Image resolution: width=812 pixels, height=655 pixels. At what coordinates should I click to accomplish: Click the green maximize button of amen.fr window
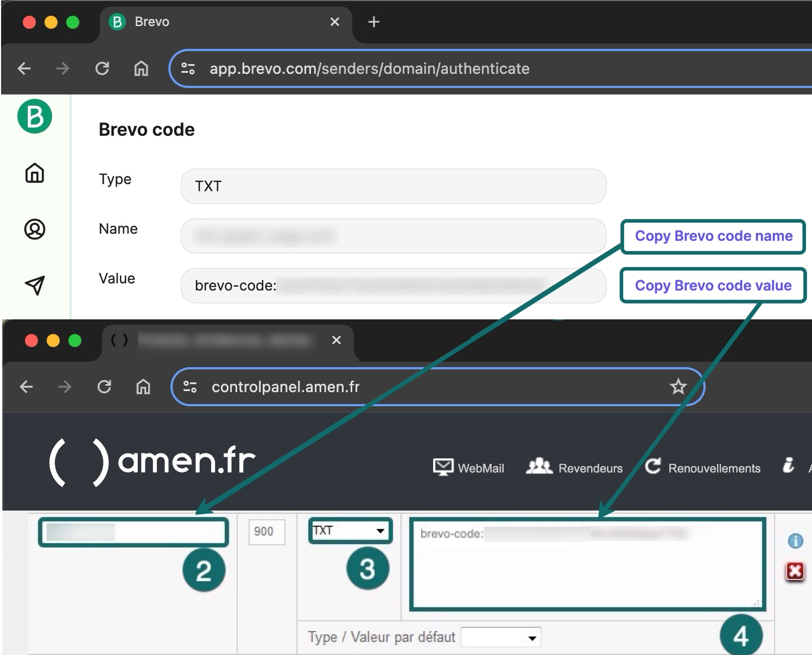tap(75, 341)
